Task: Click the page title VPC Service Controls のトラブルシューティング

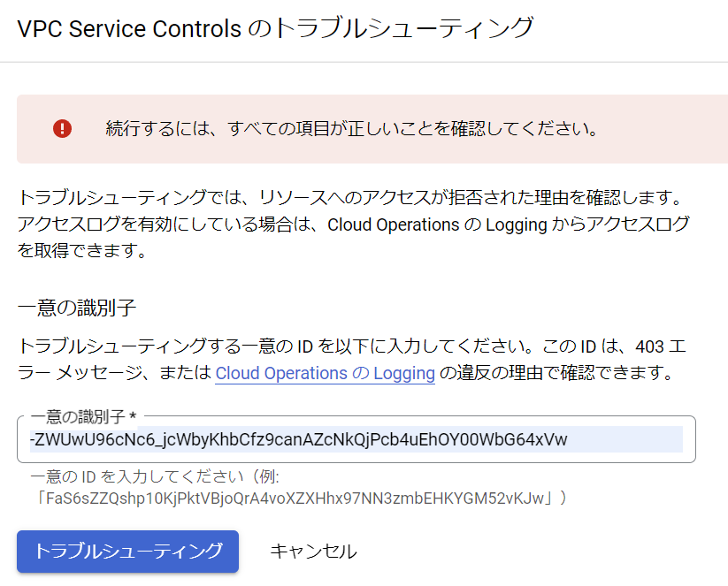Action: pos(275,28)
